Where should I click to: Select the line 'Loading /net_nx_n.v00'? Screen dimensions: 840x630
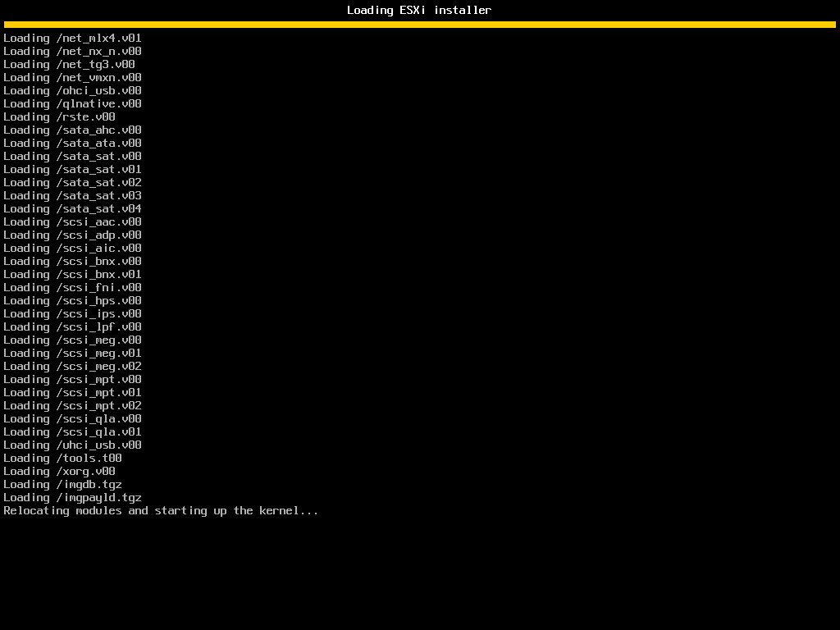point(72,52)
